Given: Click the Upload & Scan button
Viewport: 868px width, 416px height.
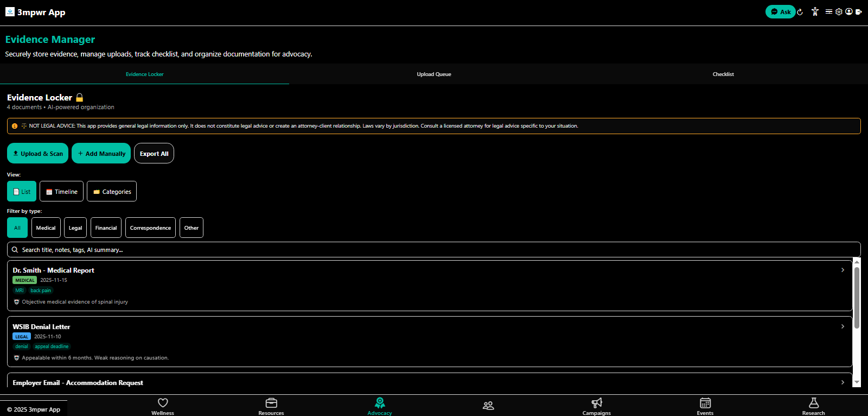Looking at the screenshot, I should (37, 154).
